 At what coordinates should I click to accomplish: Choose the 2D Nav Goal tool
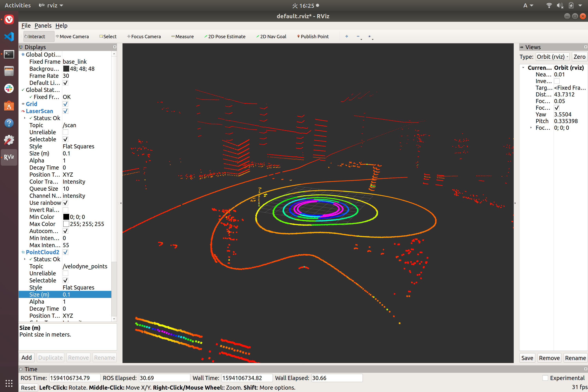pos(271,36)
